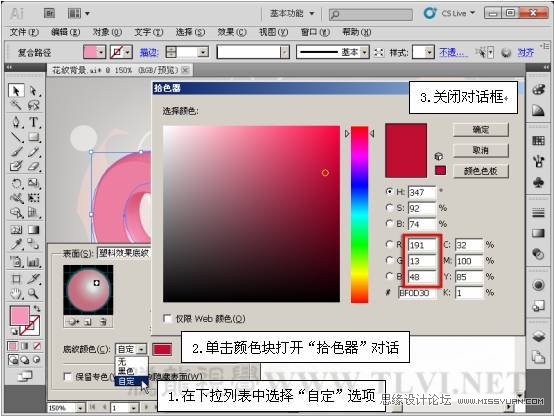The image size is (554, 416).
Task: Open the arrange documents dropdown
Action: (x=78, y=13)
